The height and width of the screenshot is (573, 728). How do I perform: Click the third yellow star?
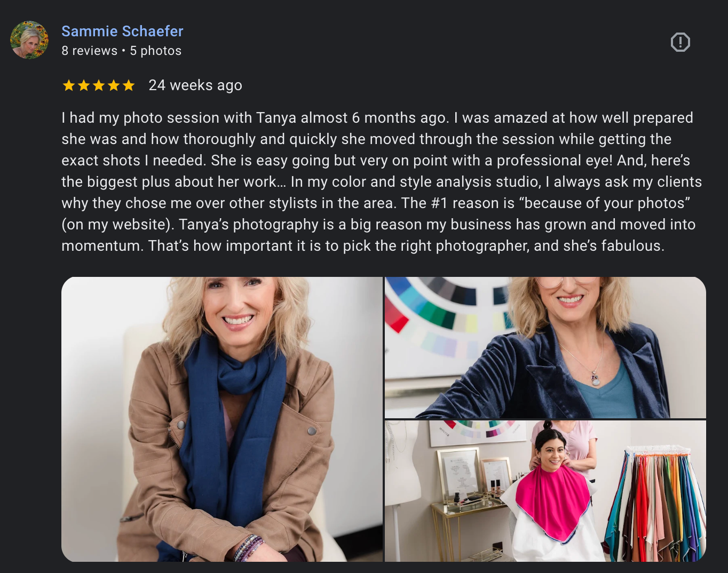99,85
